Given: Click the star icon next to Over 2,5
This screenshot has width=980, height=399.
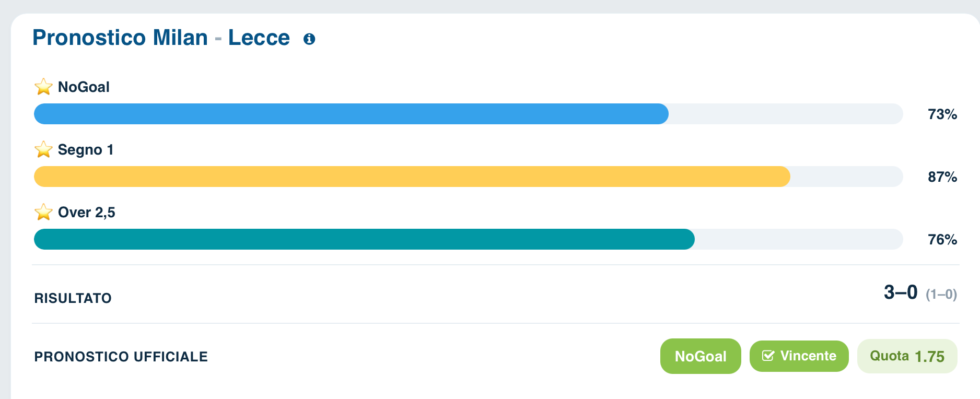Looking at the screenshot, I should (x=43, y=212).
